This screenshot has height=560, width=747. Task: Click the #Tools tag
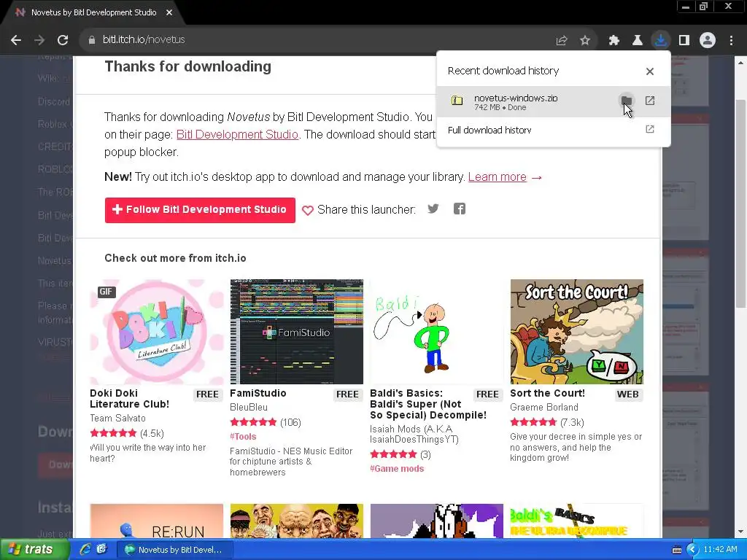(x=243, y=437)
